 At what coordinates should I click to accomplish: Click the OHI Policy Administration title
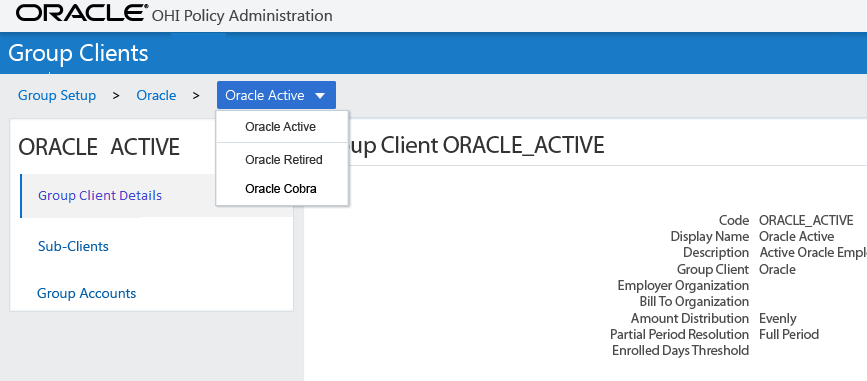click(x=242, y=15)
